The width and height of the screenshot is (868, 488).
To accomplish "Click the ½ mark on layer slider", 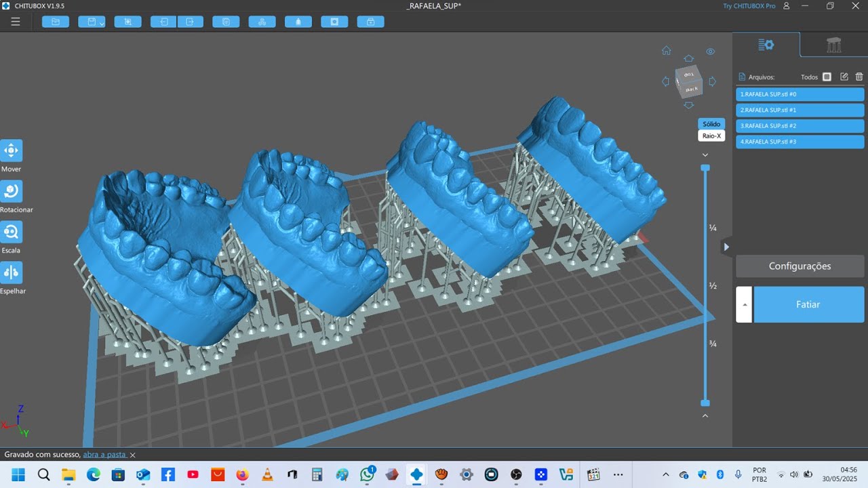I will coord(713,286).
